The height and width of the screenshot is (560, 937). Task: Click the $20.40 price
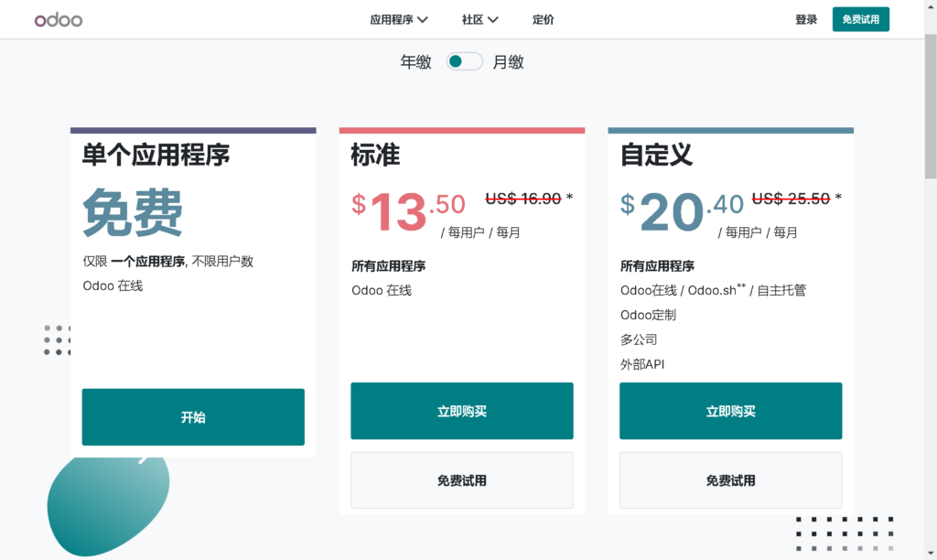click(x=682, y=211)
